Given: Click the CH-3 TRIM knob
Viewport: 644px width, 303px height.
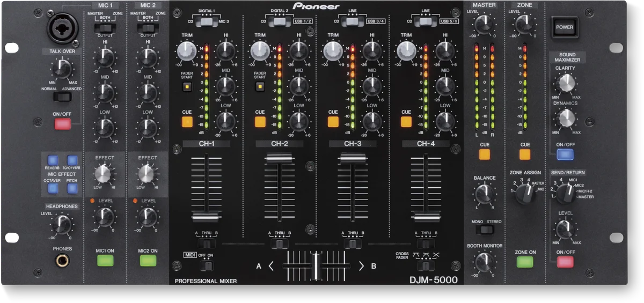Looking at the screenshot, I should click(x=332, y=51).
